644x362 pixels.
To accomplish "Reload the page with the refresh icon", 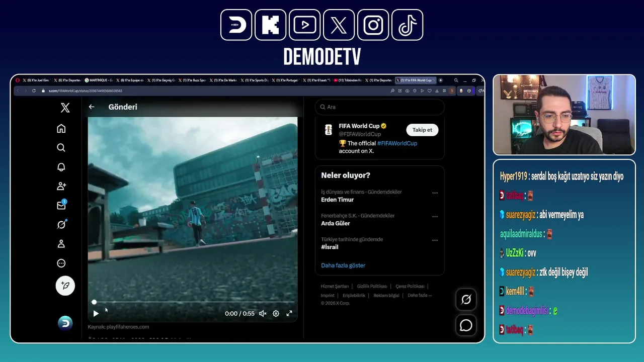I will [x=34, y=91].
